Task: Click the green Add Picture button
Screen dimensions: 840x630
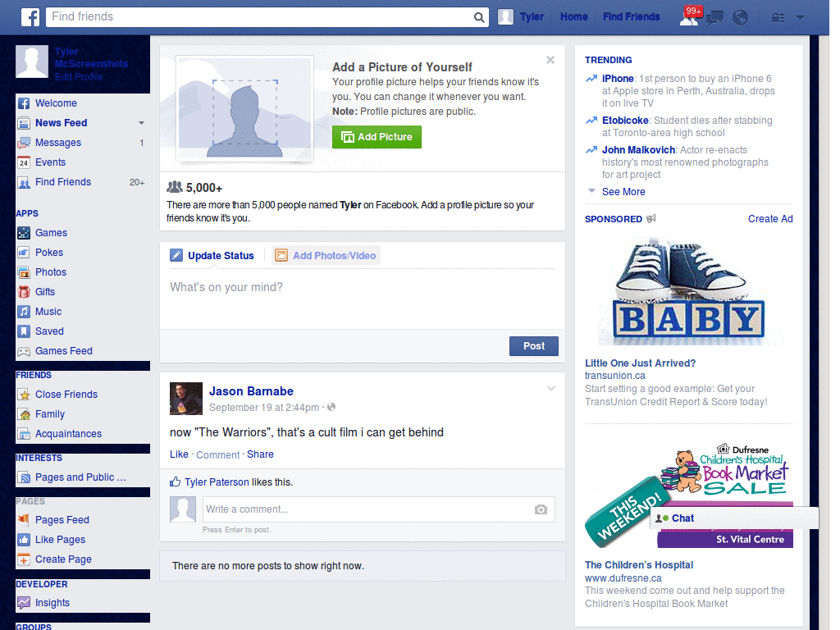Action: tap(377, 137)
